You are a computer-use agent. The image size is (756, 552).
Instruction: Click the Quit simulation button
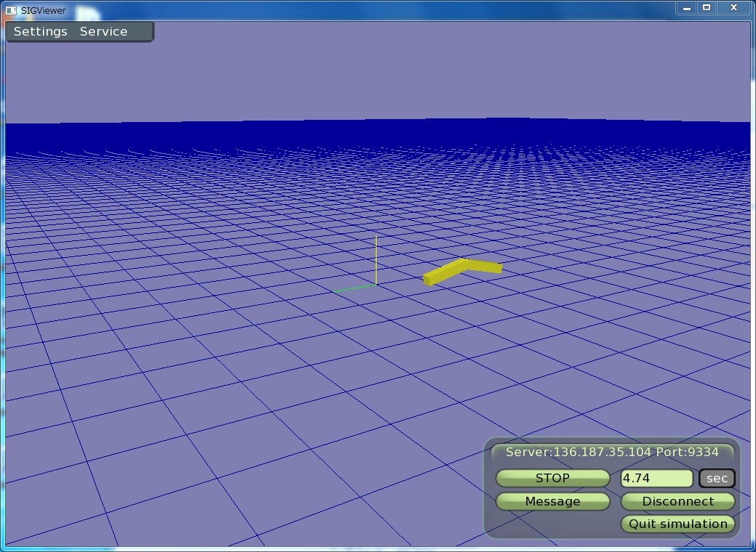click(677, 524)
